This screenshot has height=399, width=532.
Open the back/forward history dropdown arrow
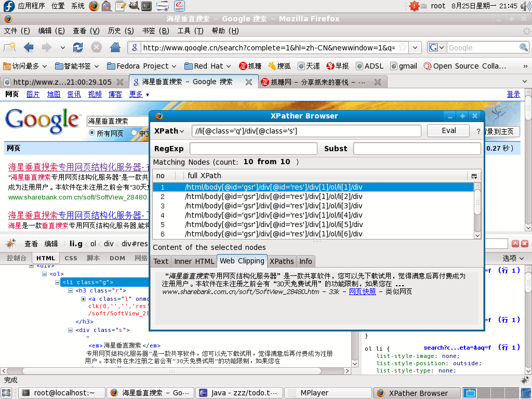tap(62, 47)
